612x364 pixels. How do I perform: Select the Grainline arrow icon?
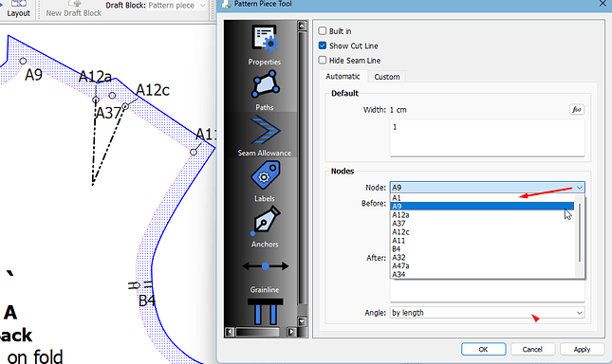point(266,266)
